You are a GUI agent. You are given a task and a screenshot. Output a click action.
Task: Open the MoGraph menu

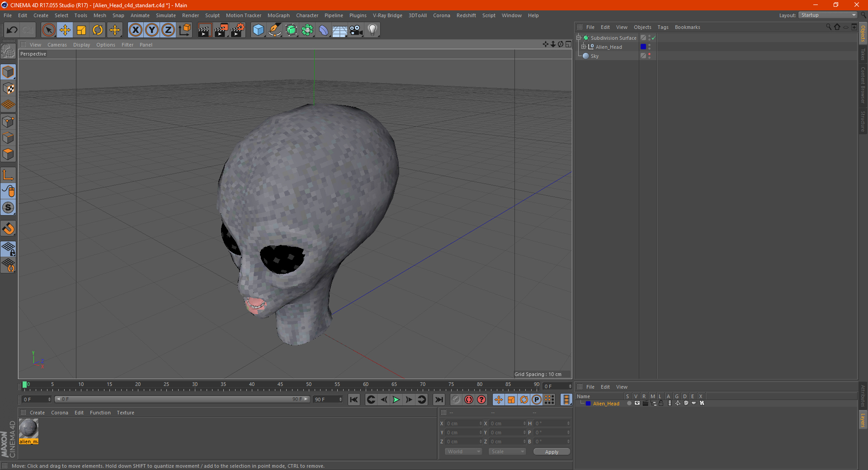(278, 15)
